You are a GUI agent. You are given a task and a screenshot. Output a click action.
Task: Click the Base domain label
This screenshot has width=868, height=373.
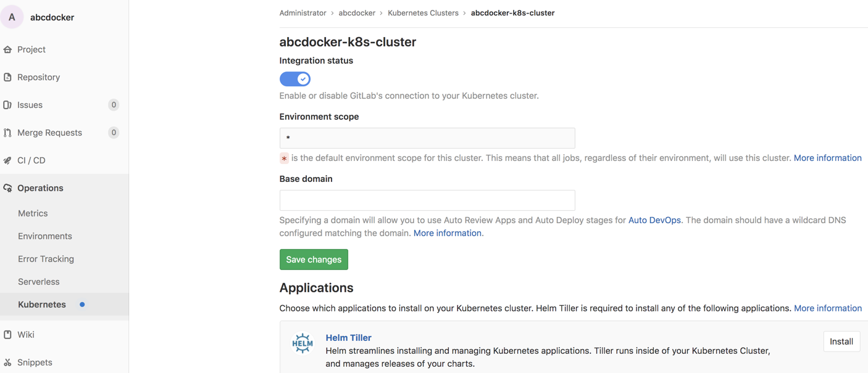[306, 179]
